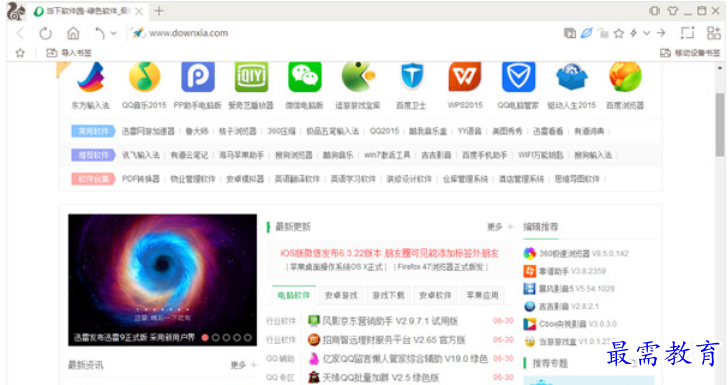Open 移动设备书签 mobile bookmarks
The height and width of the screenshot is (385, 728).
pyautogui.click(x=690, y=53)
